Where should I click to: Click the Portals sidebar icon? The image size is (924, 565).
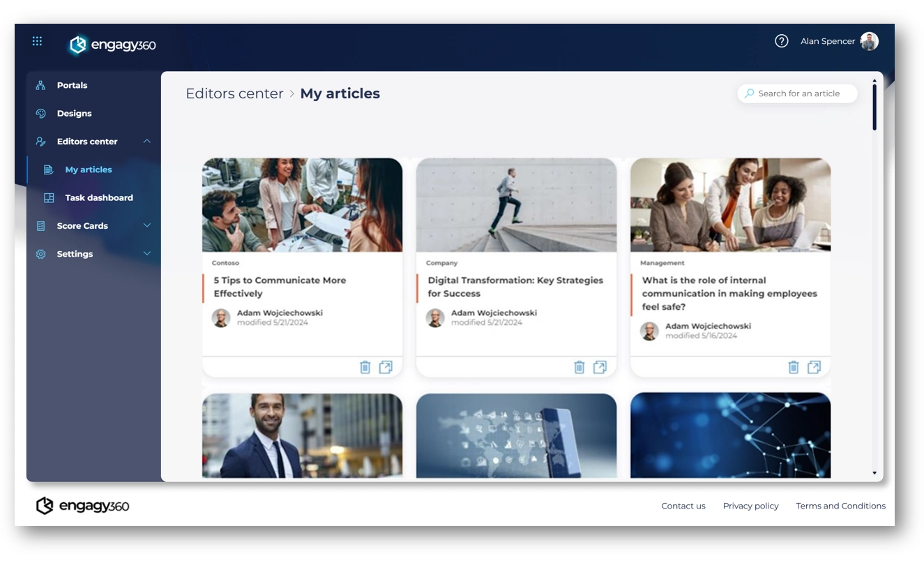41,85
